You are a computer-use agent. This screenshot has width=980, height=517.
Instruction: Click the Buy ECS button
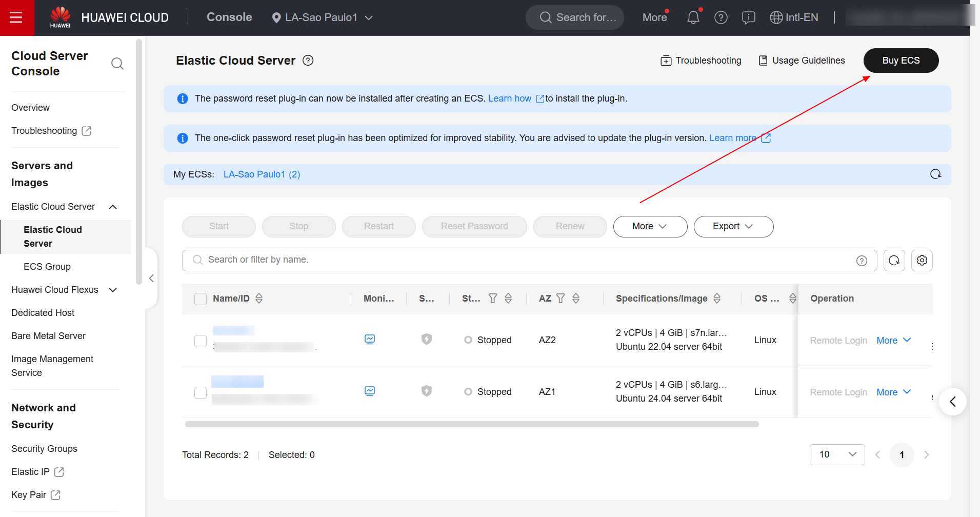[901, 61]
